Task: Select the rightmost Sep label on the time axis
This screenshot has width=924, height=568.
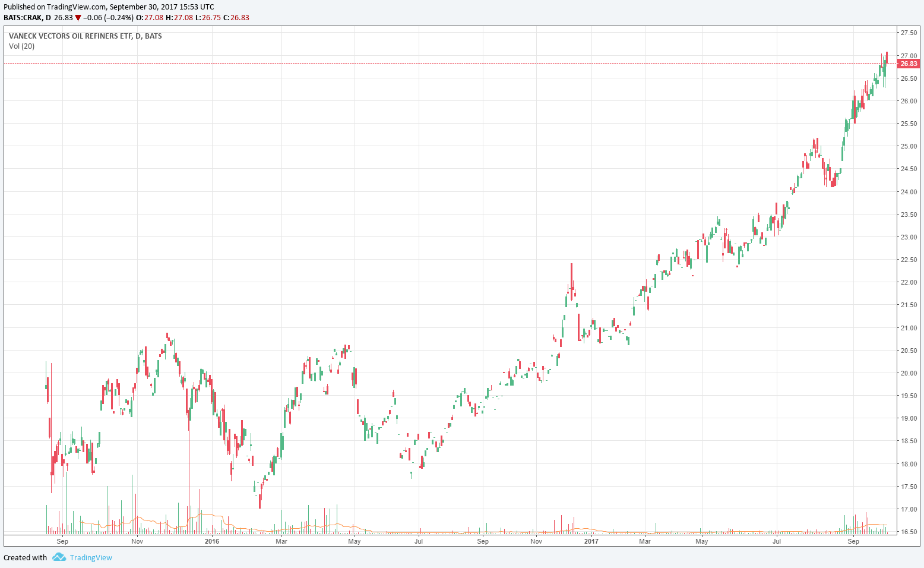Action: [853, 541]
